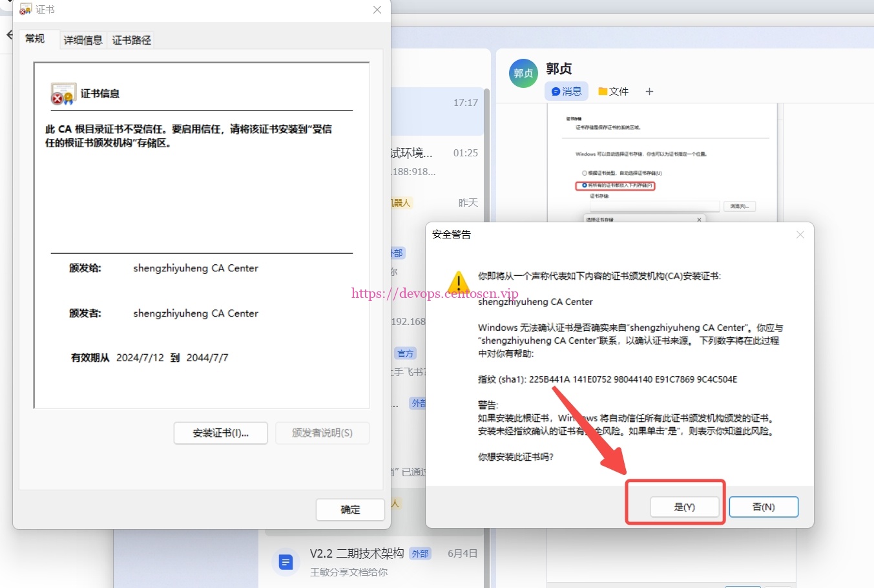Open the 证书路径 tab
Viewport: 874px width, 588px height.
[x=132, y=40]
